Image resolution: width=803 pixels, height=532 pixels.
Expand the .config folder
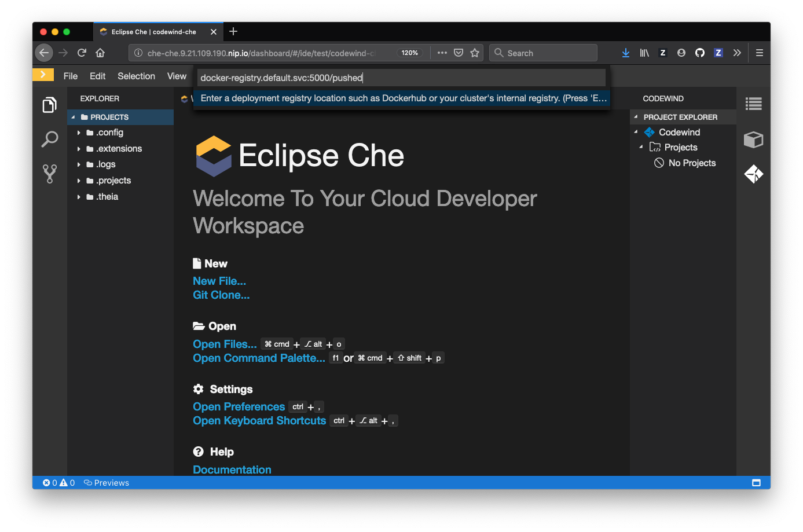[79, 133]
